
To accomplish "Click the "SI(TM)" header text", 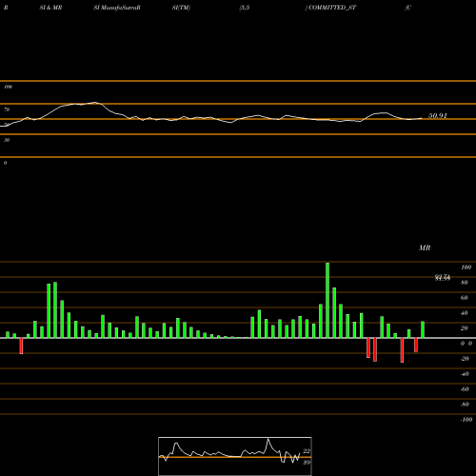I will point(181,8).
